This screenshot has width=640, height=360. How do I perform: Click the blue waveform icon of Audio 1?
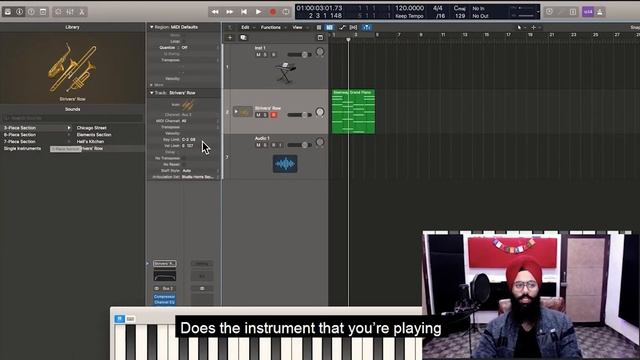click(x=285, y=164)
